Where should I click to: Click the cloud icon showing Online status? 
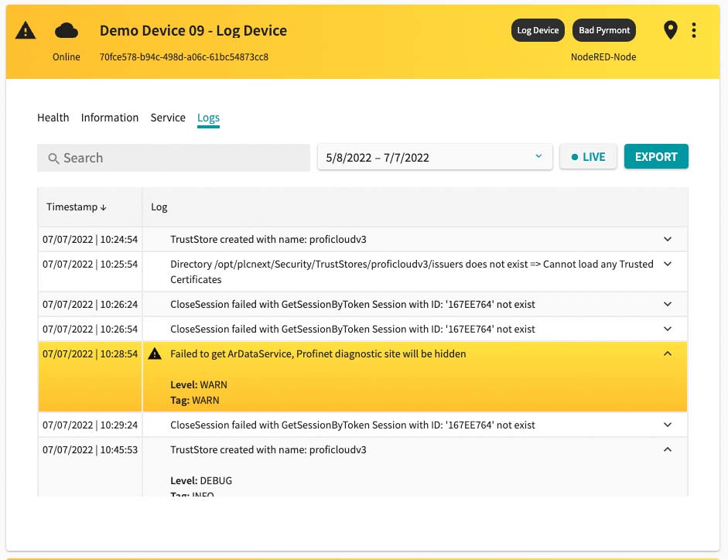pos(67,29)
